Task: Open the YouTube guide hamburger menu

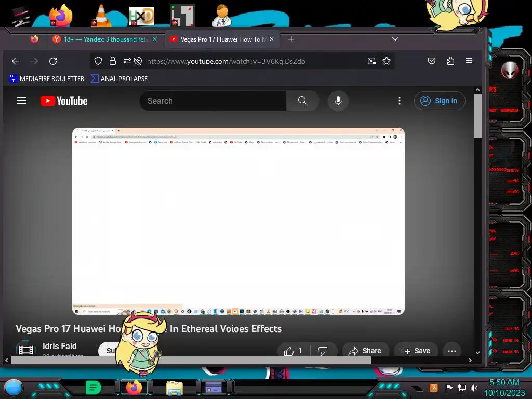Action: pyautogui.click(x=22, y=101)
